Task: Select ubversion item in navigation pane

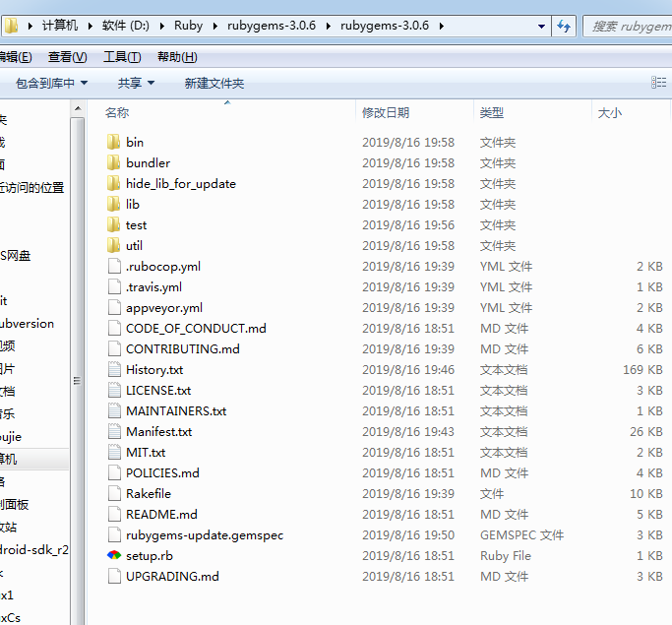Action: [27, 323]
